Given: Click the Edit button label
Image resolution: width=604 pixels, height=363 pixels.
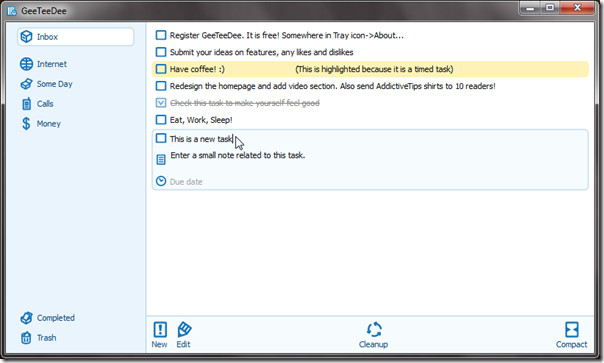Looking at the screenshot, I should 183,345.
